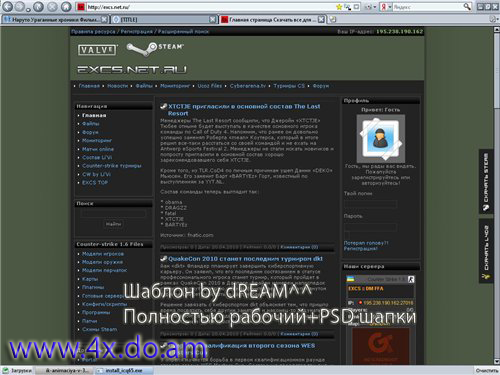Switch to the Наруто Ураганные хроники tab
Screen dimensions: 500x375
[55, 20]
